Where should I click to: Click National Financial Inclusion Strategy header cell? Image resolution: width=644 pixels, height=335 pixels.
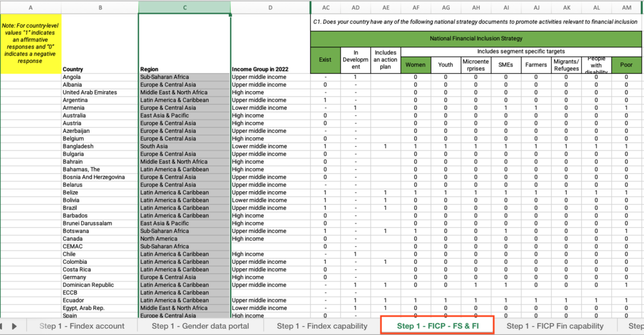click(x=476, y=38)
